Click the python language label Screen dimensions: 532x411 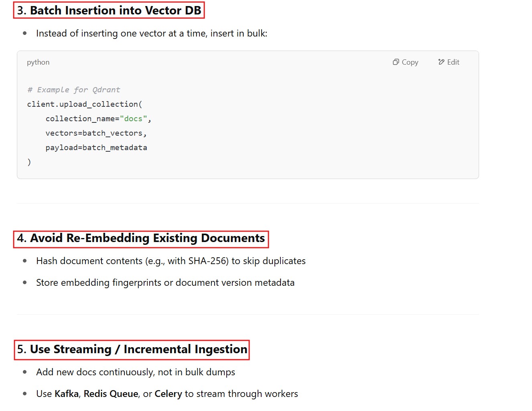coord(38,62)
